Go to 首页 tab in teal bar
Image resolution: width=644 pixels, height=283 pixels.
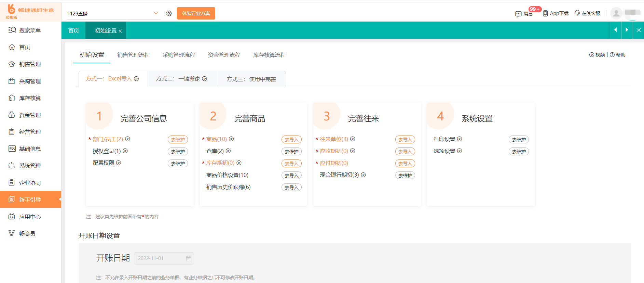[x=73, y=30]
